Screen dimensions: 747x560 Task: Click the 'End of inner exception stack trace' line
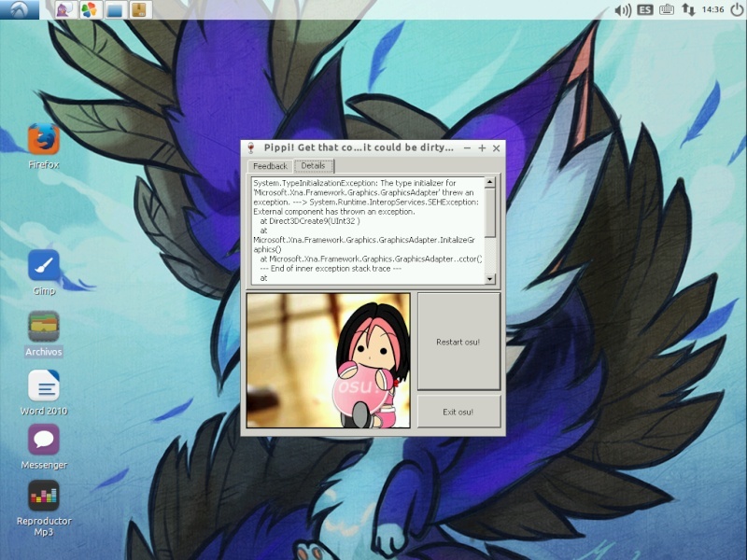(331, 269)
